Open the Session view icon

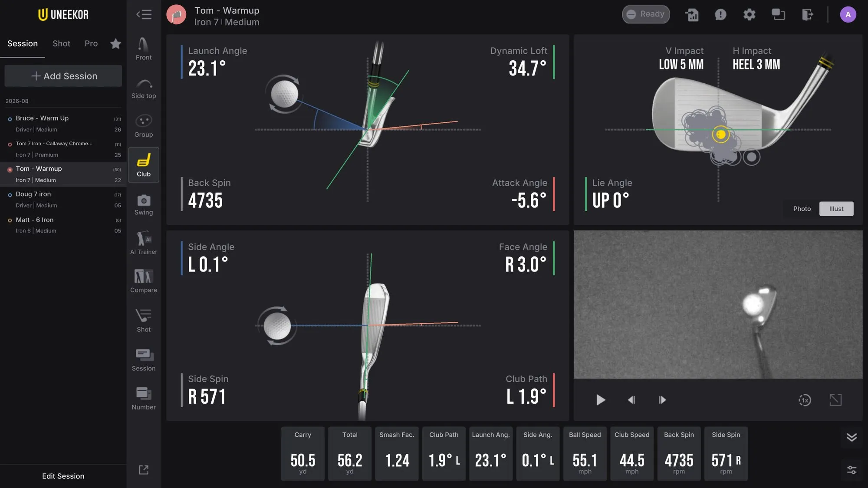click(x=144, y=360)
